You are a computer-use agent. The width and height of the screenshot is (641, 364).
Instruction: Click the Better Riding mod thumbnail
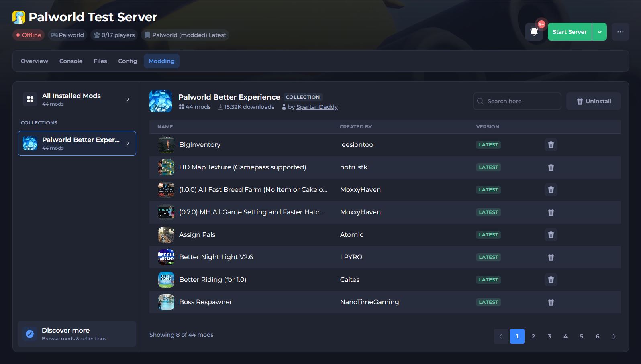click(x=166, y=280)
